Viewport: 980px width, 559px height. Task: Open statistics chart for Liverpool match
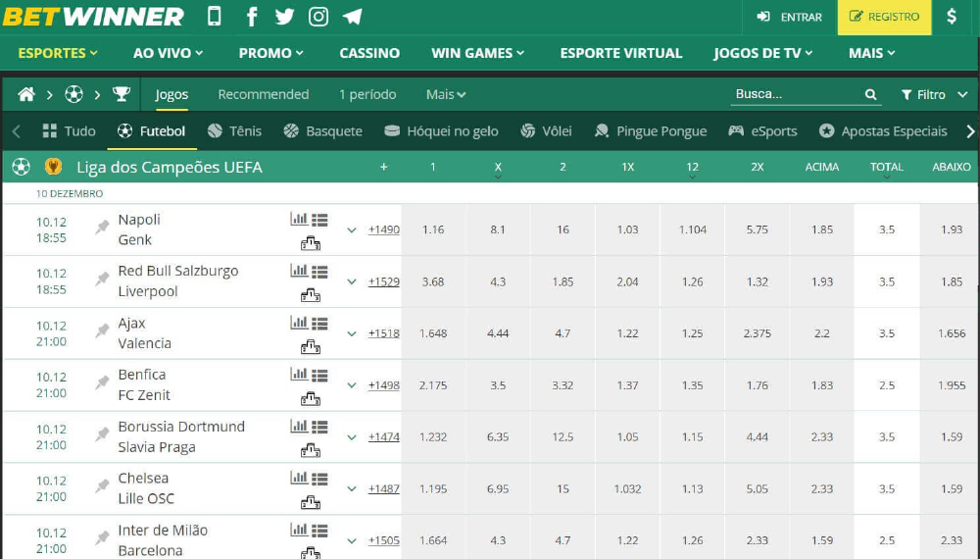click(299, 271)
